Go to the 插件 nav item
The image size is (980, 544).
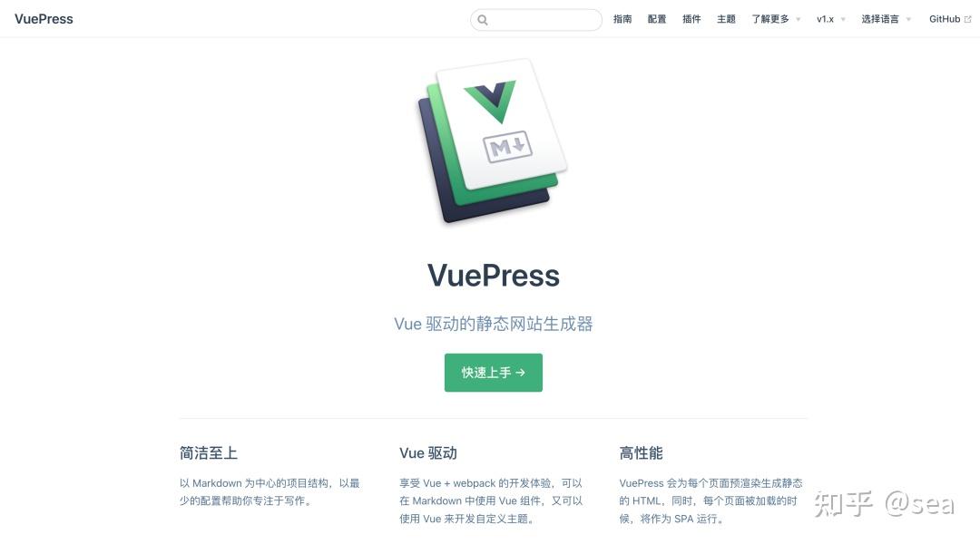[x=691, y=19]
